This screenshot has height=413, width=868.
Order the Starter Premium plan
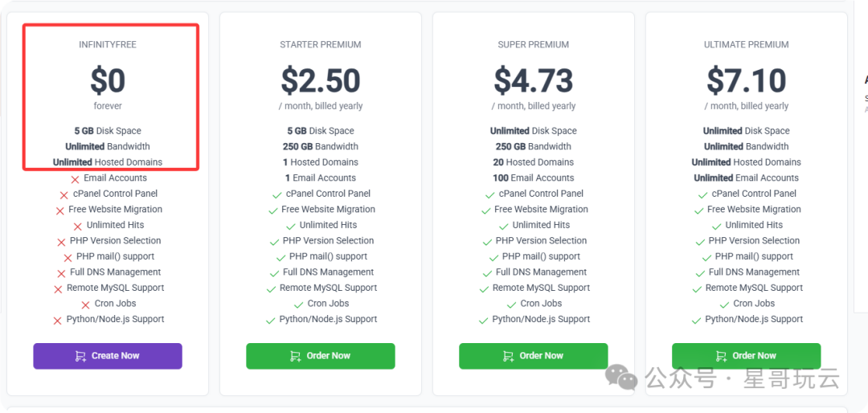320,356
